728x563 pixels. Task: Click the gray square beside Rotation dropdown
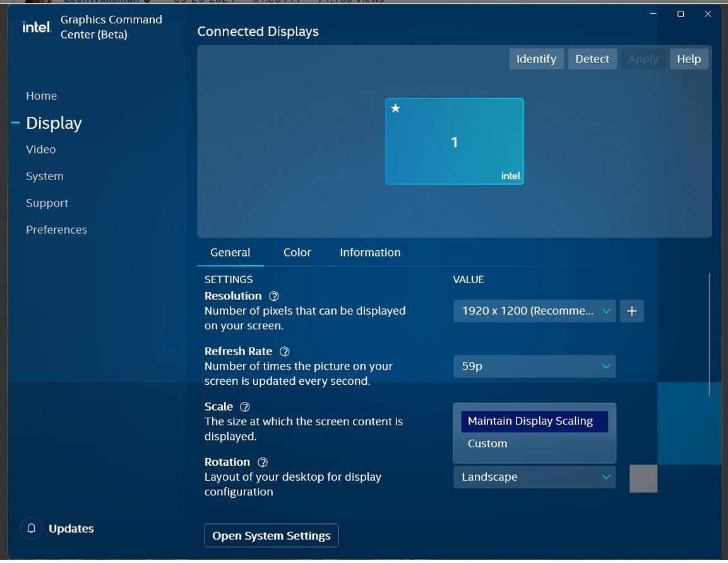coord(643,478)
